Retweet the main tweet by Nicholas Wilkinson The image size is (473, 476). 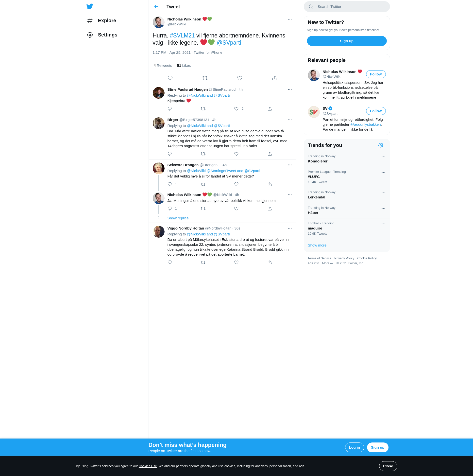205,78
